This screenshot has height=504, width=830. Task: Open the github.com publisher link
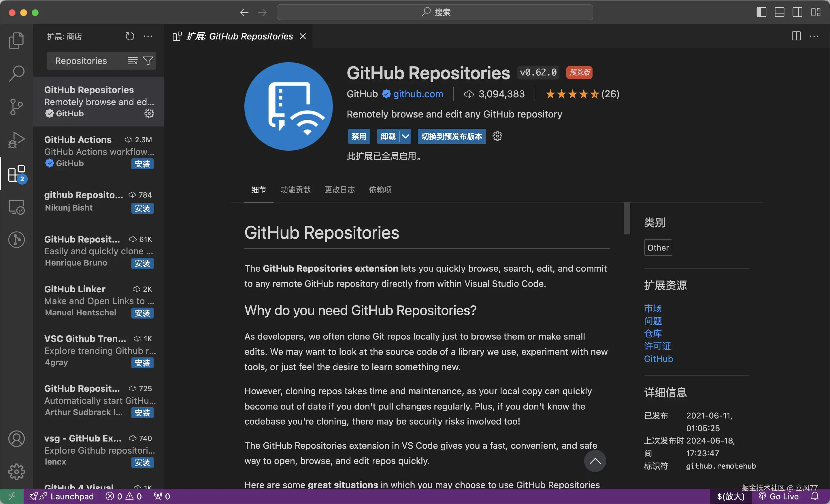coord(418,94)
